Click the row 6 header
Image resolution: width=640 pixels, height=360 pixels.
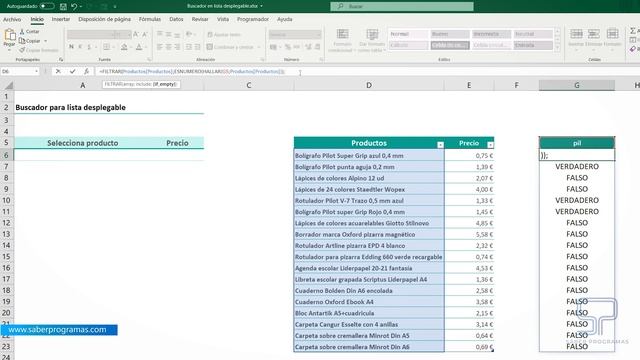click(7, 155)
